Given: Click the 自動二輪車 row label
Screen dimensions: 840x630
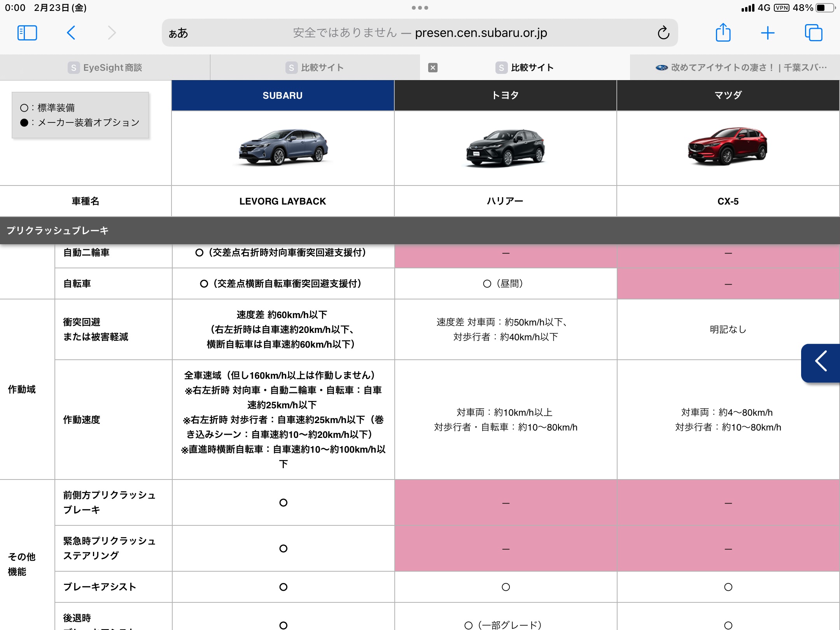Looking at the screenshot, I should point(86,253).
